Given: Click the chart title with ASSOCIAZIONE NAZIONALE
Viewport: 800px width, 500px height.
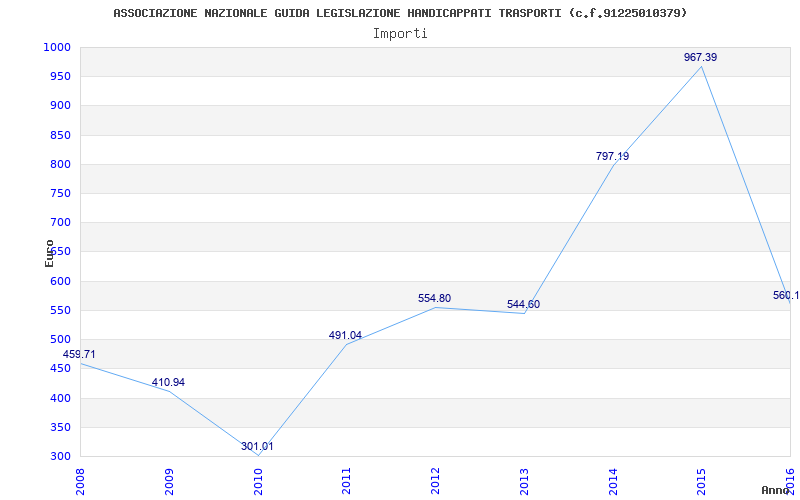Looking at the screenshot, I should coord(400,13).
